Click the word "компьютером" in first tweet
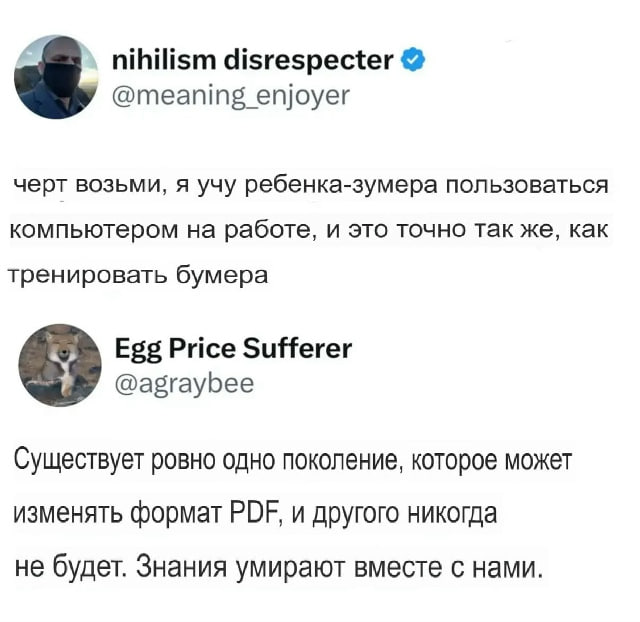 [94, 231]
